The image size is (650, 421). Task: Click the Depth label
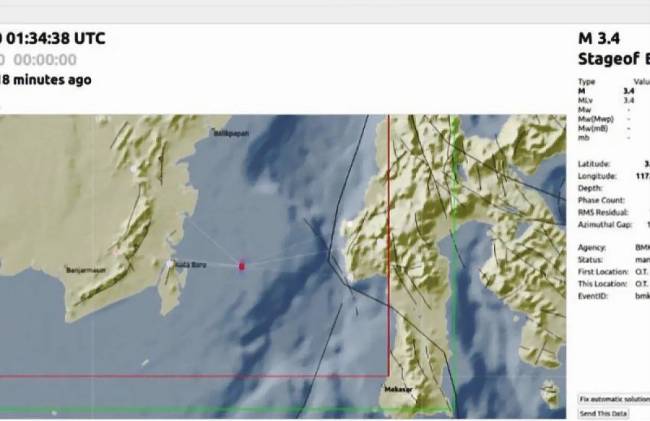(590, 188)
